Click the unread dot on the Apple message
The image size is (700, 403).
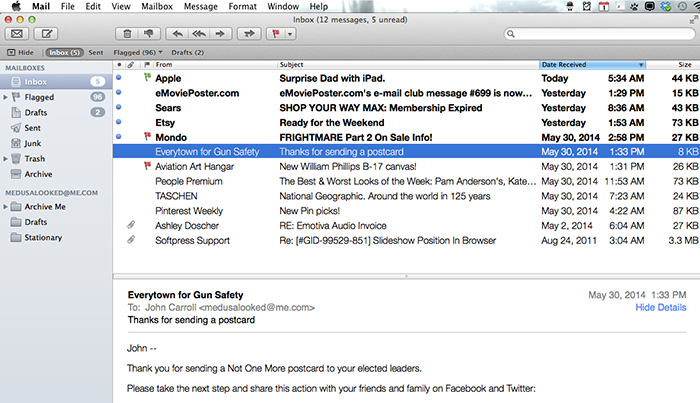pyautogui.click(x=119, y=77)
